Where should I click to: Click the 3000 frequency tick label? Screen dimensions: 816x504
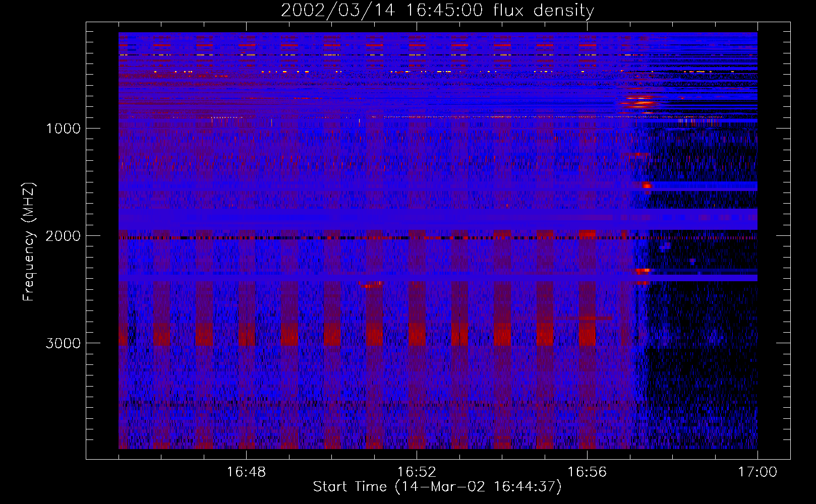[x=63, y=343]
